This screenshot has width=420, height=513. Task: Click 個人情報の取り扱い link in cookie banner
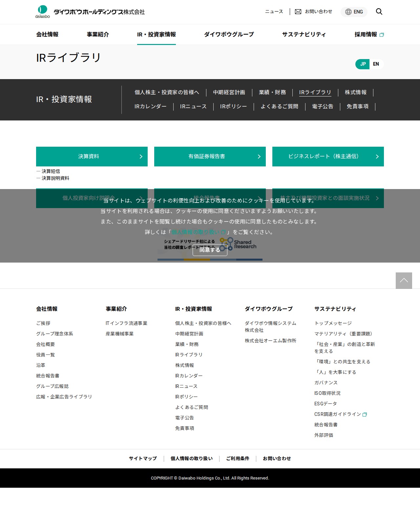click(198, 232)
